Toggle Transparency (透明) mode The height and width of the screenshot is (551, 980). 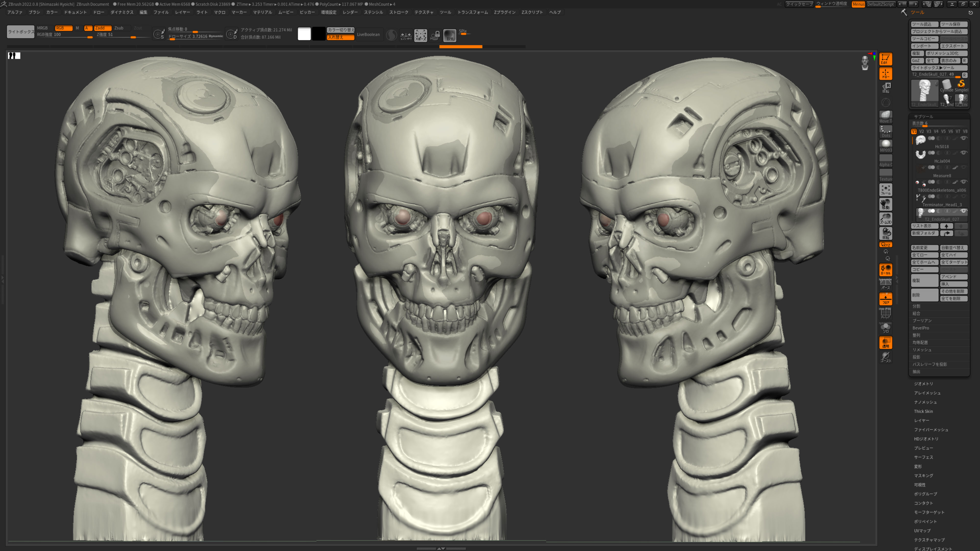pos(885,342)
